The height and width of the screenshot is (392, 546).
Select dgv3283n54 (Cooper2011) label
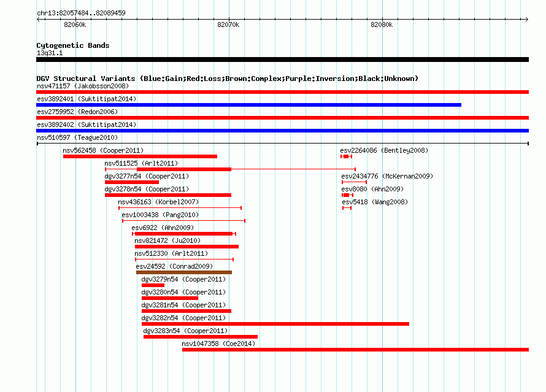(x=185, y=331)
